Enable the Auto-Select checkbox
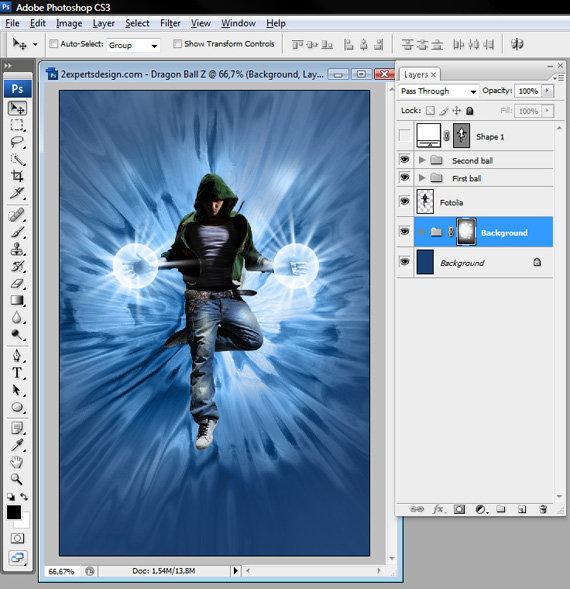The width and height of the screenshot is (570, 589). 54,44
